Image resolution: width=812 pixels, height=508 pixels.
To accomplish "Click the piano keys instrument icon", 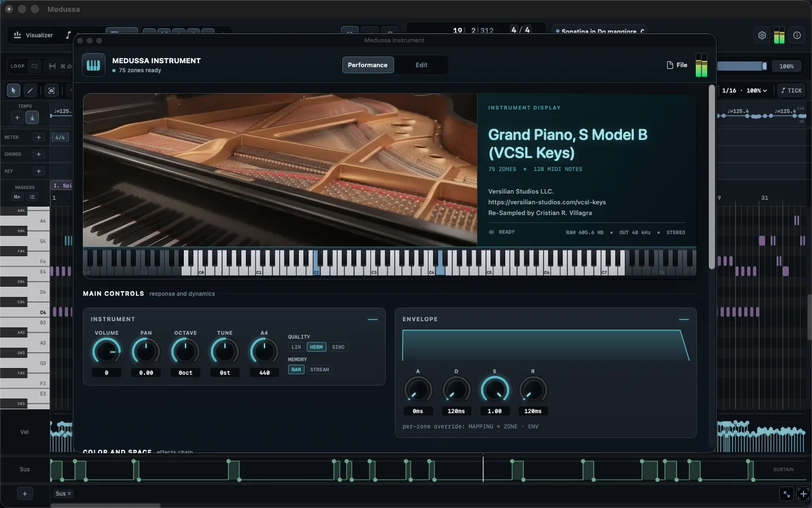I will 94,65.
